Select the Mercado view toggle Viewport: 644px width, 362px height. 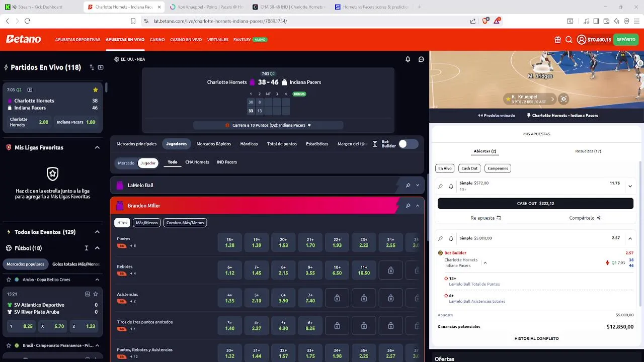126,163
